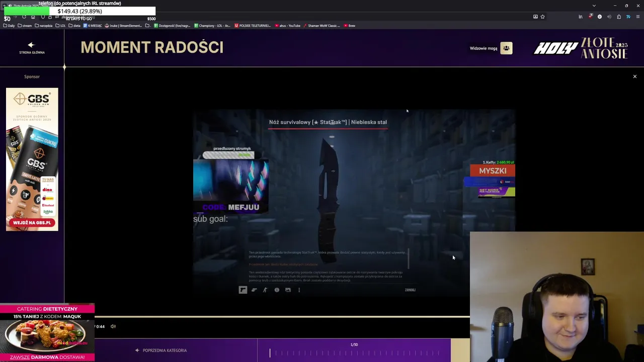The height and width of the screenshot is (362, 644).
Task: Seek on the clip progress bar
Action: coord(282,317)
